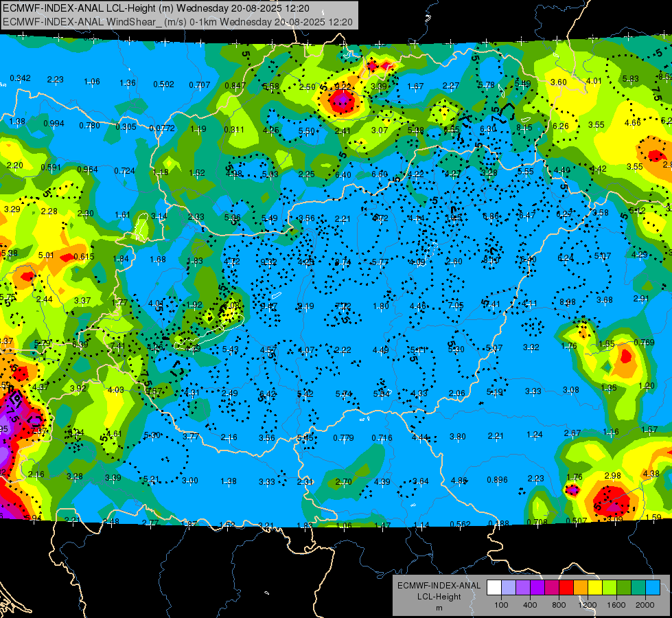Click the wind shear value '0.779'
The height and width of the screenshot is (618, 672).
pyautogui.click(x=344, y=438)
